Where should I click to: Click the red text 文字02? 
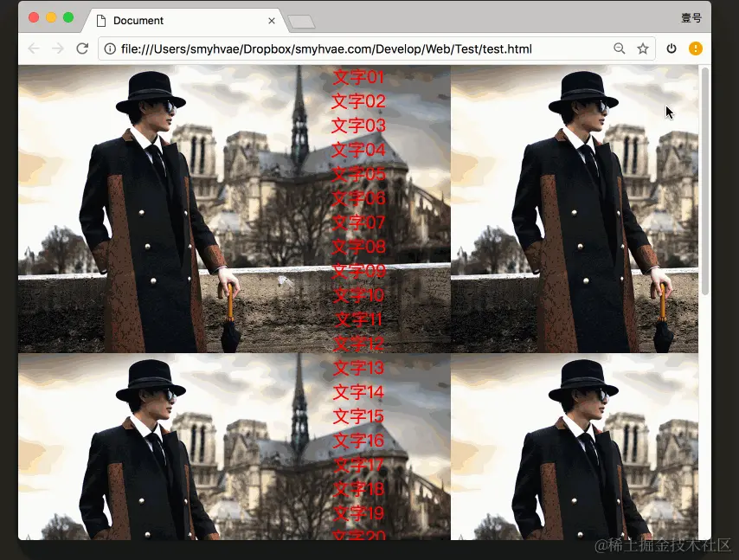(x=358, y=101)
